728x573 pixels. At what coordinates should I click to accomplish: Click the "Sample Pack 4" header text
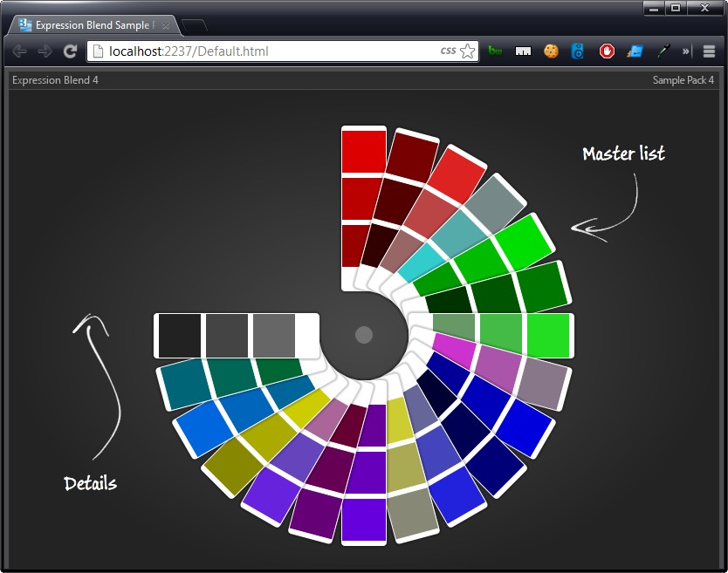[683, 80]
